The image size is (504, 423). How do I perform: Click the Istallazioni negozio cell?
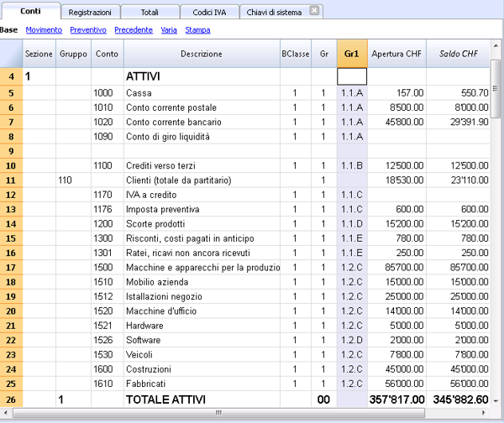point(202,296)
